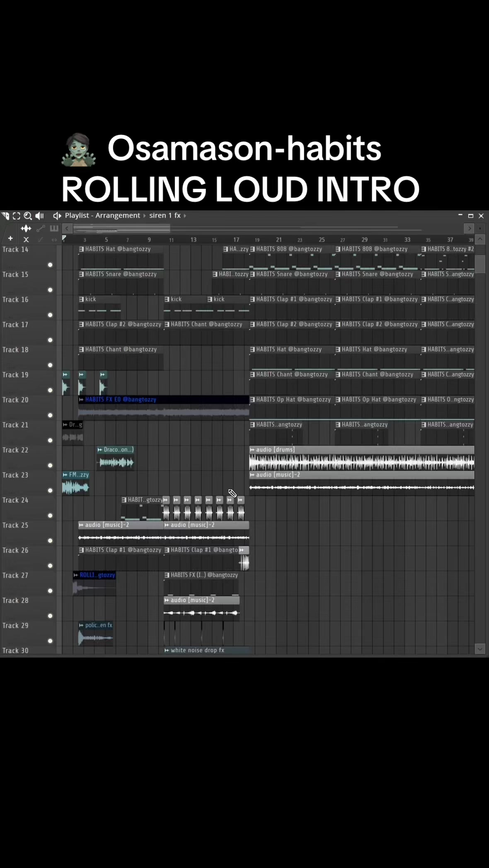489x868 pixels.
Task: Open clip menu icon of 'polic..en fx'
Action: tap(81, 625)
